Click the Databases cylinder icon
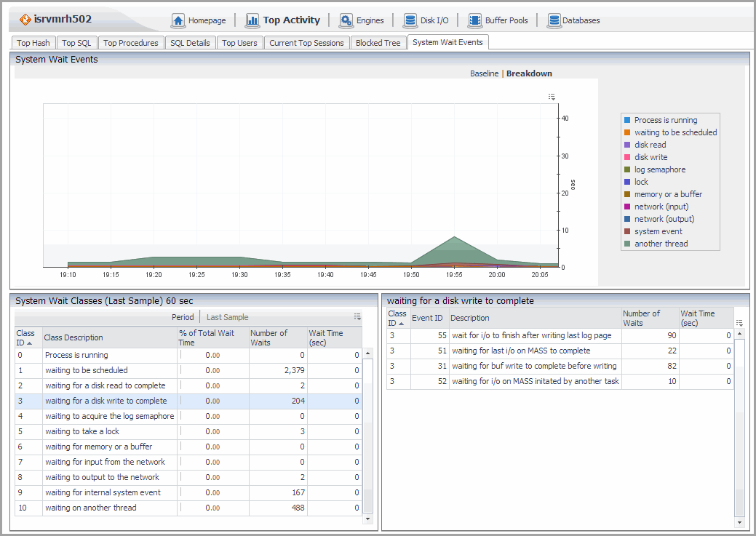756x536 pixels. [554, 20]
